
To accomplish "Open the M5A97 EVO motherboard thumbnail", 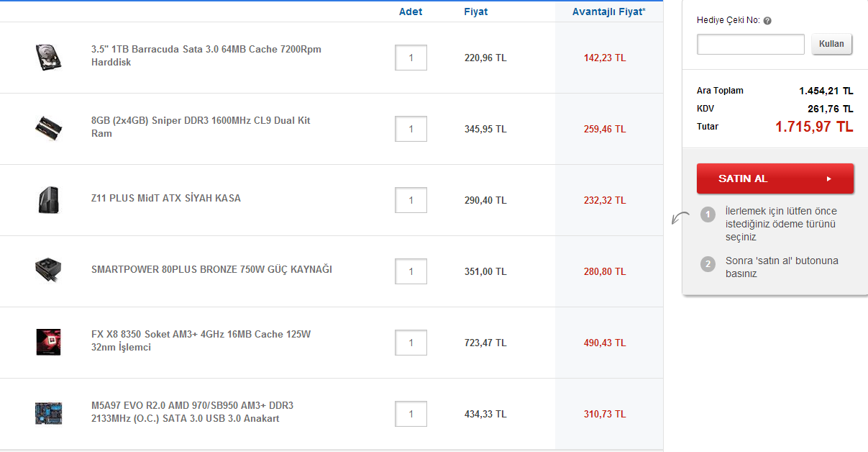I will (49, 413).
